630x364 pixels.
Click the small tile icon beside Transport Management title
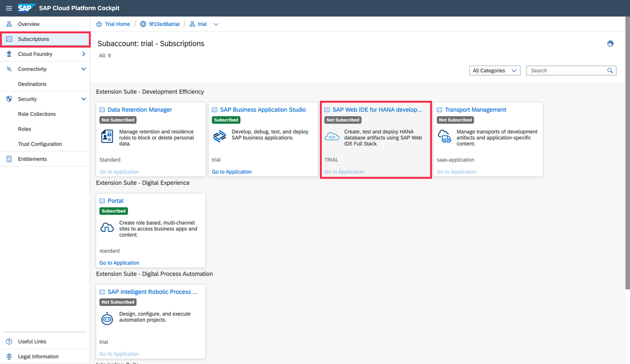click(440, 110)
